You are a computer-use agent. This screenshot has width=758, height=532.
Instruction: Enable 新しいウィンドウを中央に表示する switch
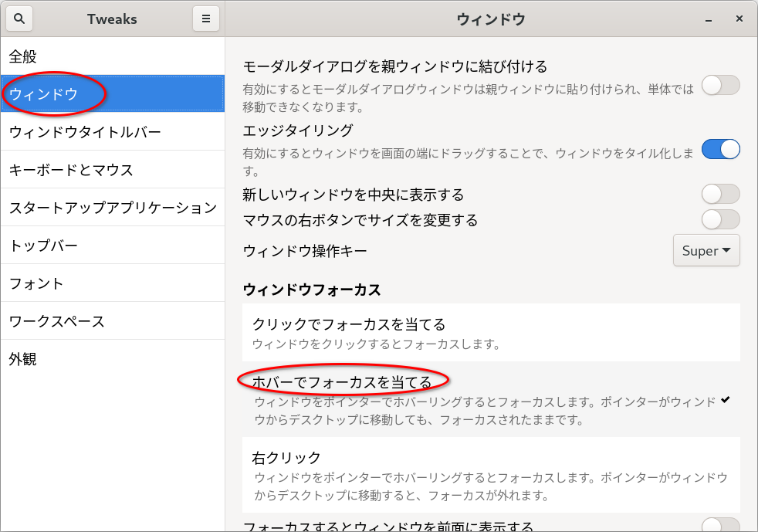[720, 194]
